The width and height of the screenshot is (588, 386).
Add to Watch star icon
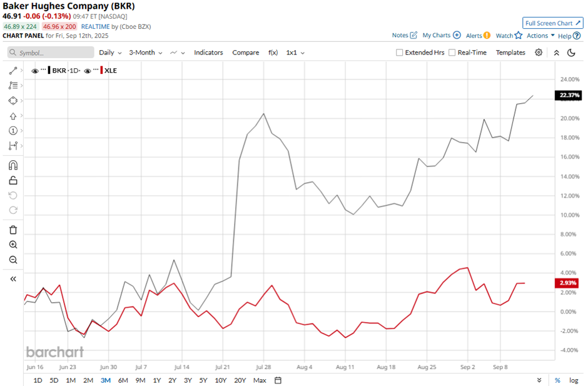[x=518, y=35]
